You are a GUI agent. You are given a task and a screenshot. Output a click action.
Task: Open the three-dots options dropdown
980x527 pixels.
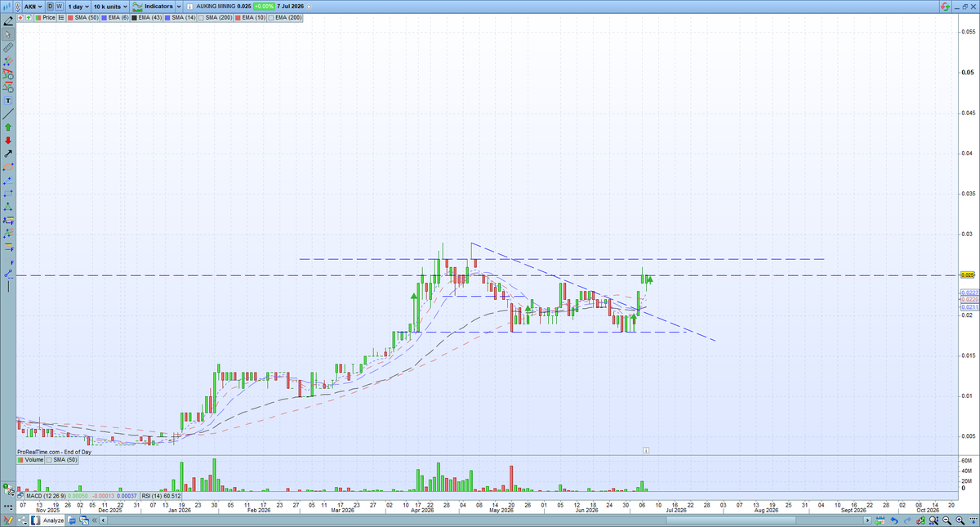pyautogui.click(x=9, y=507)
